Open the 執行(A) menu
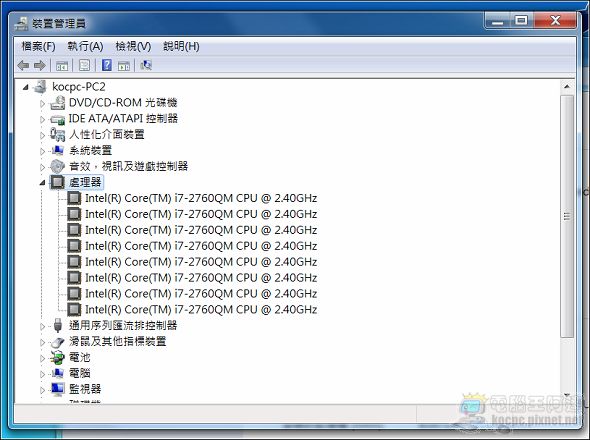The image size is (590, 440). point(85,47)
